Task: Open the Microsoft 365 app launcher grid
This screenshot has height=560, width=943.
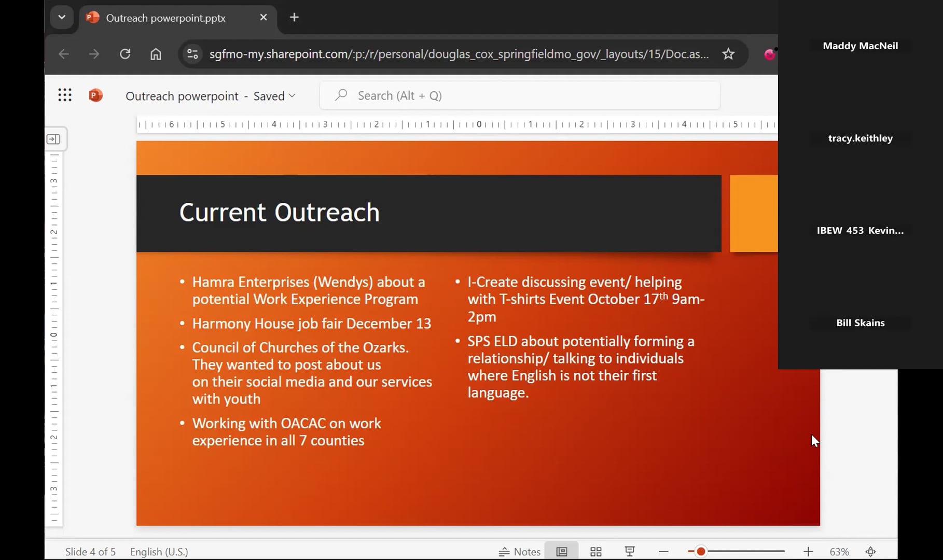Action: click(65, 95)
